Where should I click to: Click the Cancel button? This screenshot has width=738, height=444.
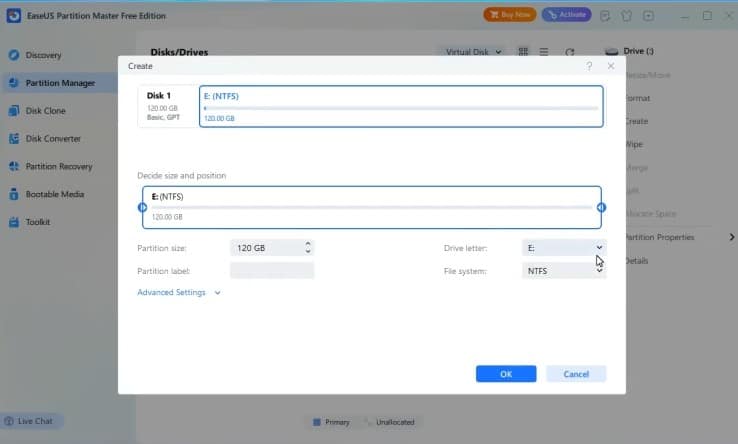(576, 374)
